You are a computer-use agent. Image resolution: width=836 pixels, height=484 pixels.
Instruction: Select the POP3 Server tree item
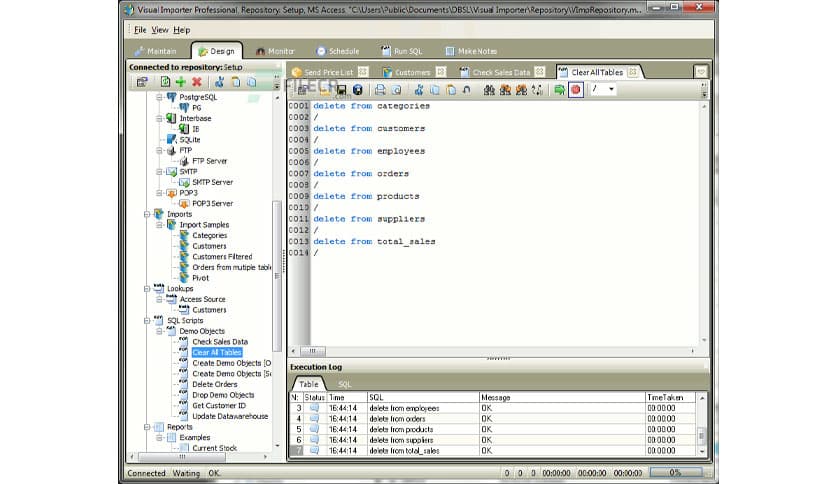212,204
